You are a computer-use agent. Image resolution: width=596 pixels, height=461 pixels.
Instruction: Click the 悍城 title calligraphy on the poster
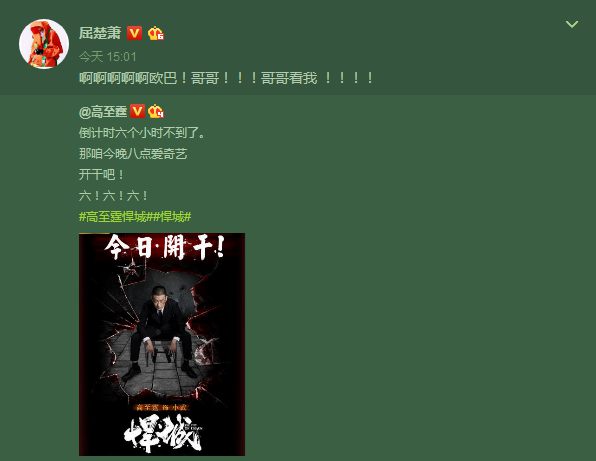(163, 435)
